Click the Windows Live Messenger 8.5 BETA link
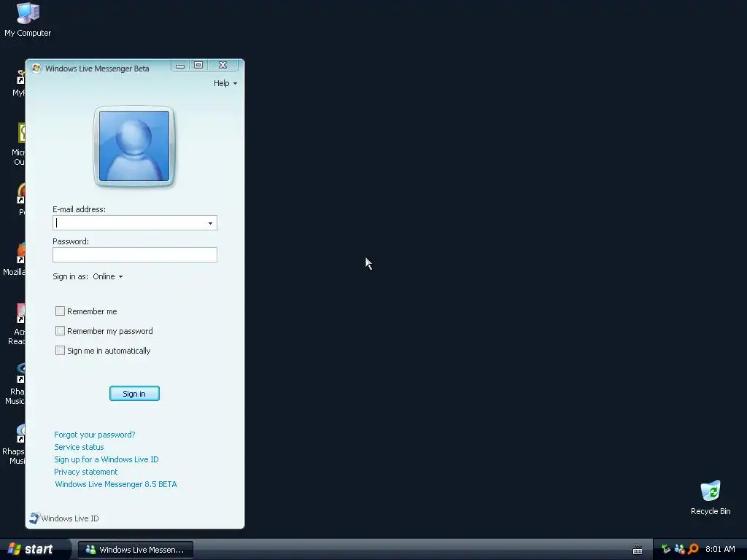This screenshot has width=747, height=560. coord(116,484)
